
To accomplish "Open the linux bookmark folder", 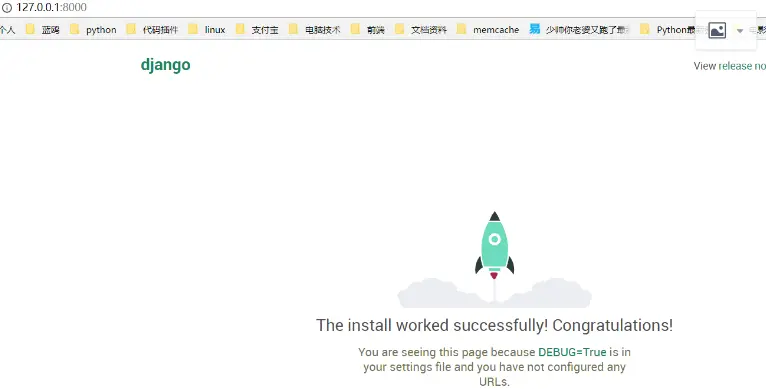I will (x=207, y=30).
